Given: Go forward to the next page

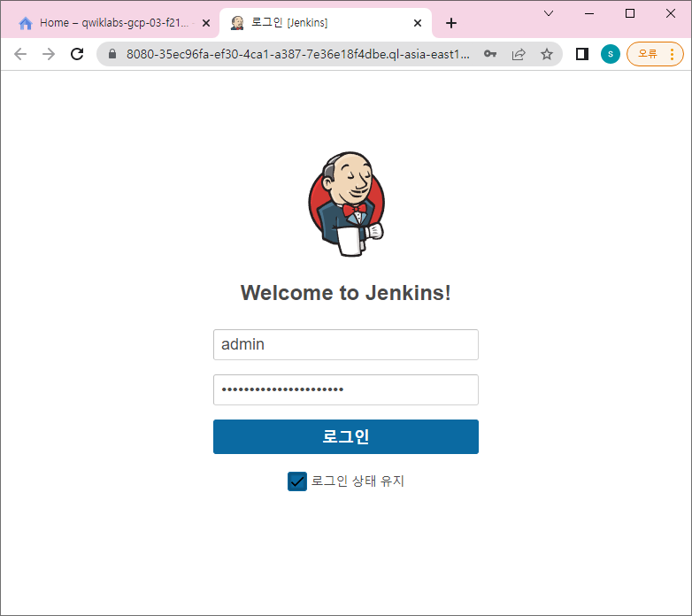Looking at the screenshot, I should tap(49, 54).
